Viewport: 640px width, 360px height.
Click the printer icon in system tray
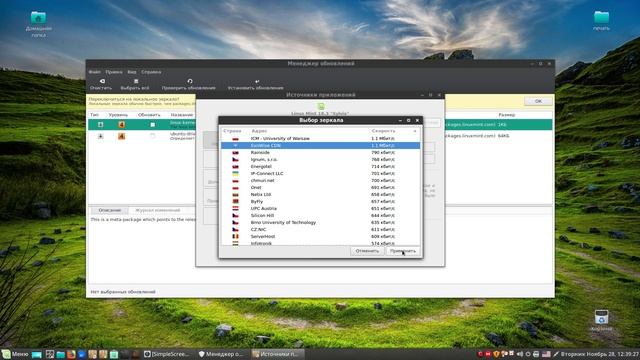point(536,354)
